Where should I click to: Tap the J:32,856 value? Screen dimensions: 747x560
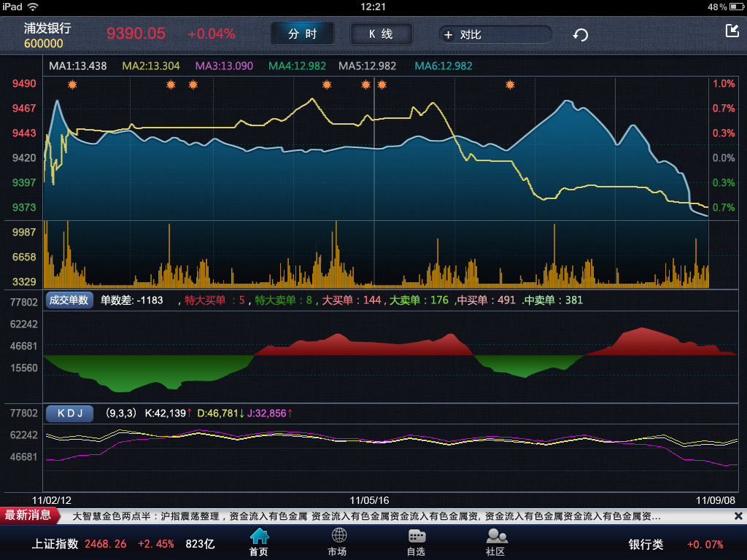click(270, 413)
